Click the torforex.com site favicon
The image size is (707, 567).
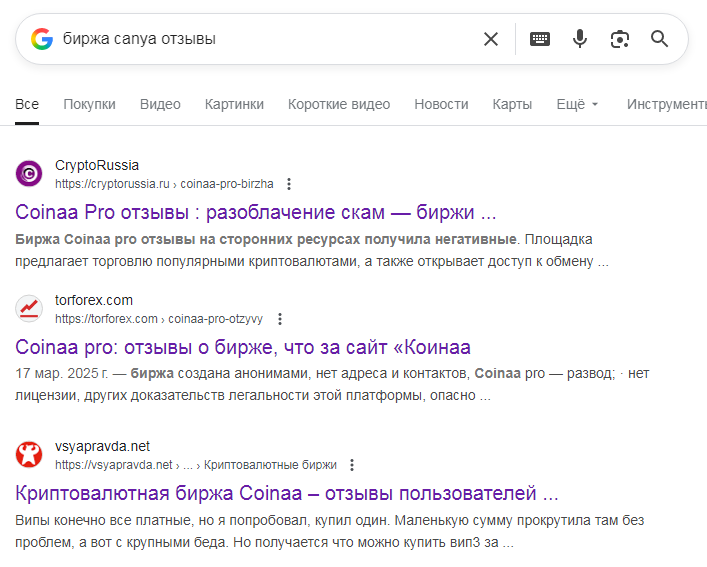click(29, 309)
